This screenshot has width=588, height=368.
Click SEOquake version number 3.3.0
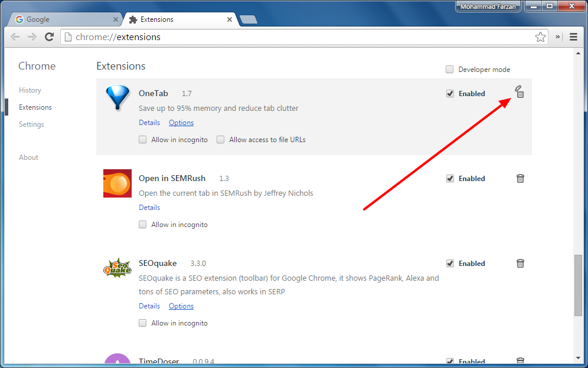coord(198,264)
